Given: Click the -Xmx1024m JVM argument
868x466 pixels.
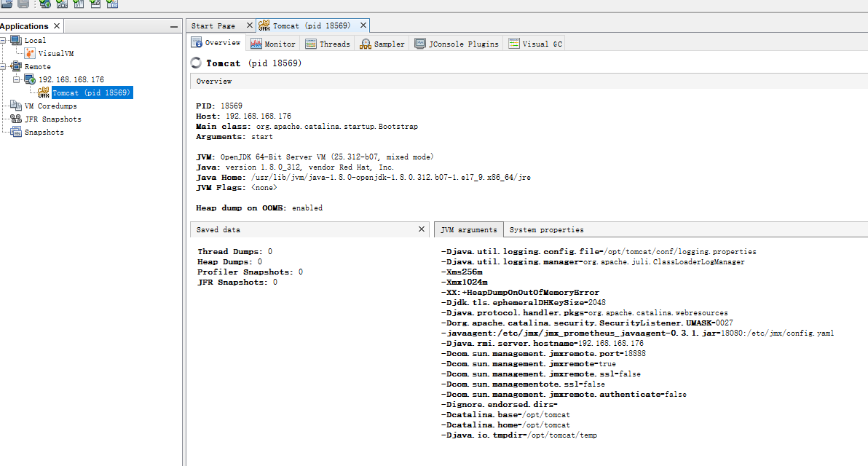Looking at the screenshot, I should (465, 283).
